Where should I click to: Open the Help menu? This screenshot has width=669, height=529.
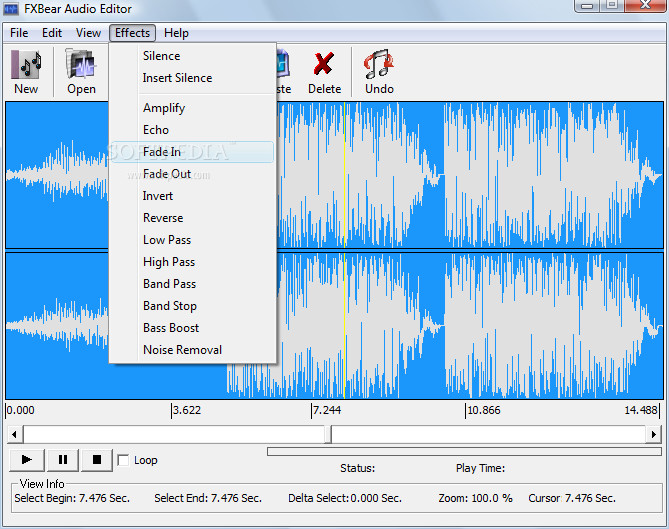pos(176,33)
